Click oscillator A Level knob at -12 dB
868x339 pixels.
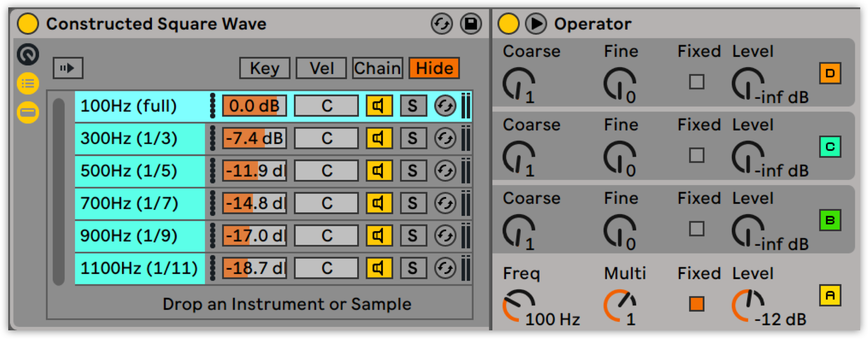click(x=748, y=306)
